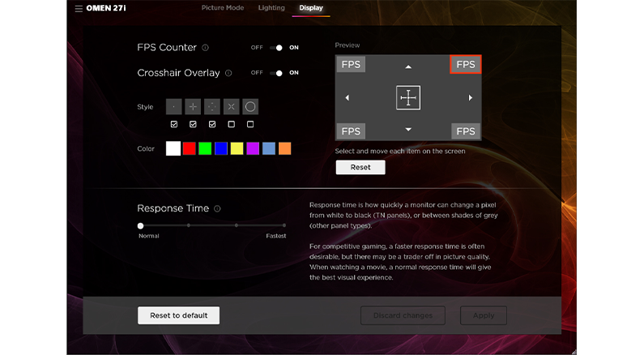Select the crosshair in the preview center
The height and width of the screenshot is (355, 644).
tap(408, 98)
